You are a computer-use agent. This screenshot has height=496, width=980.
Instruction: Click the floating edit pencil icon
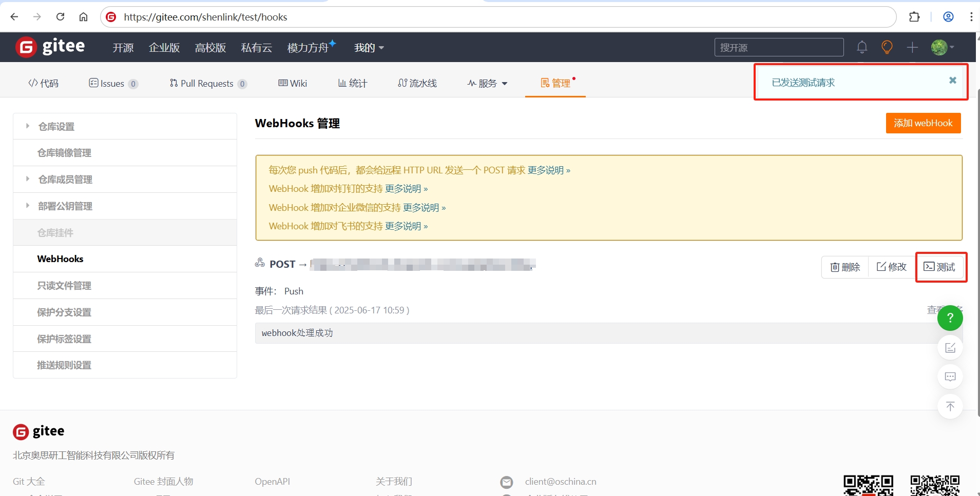coord(950,347)
